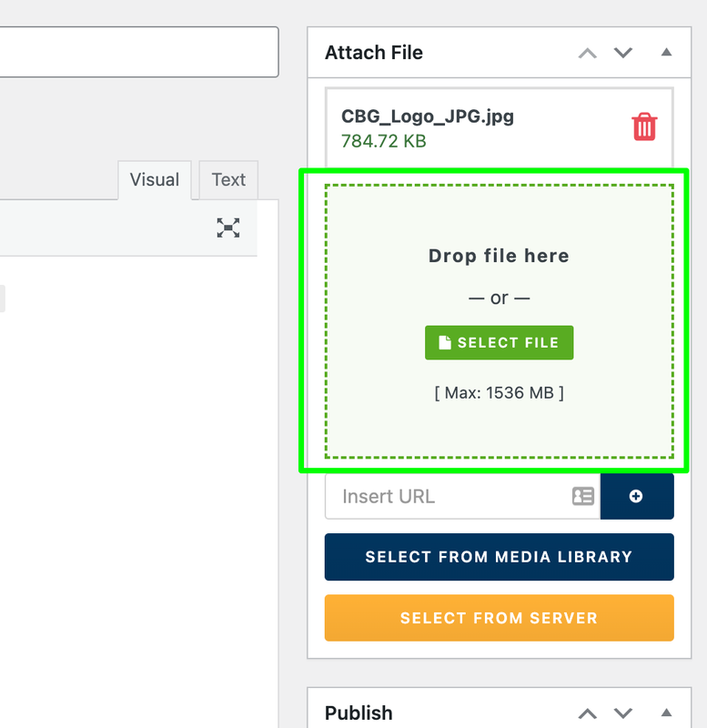This screenshot has height=728, width=707.
Task: Move Attach File panel down
Action: (623, 53)
